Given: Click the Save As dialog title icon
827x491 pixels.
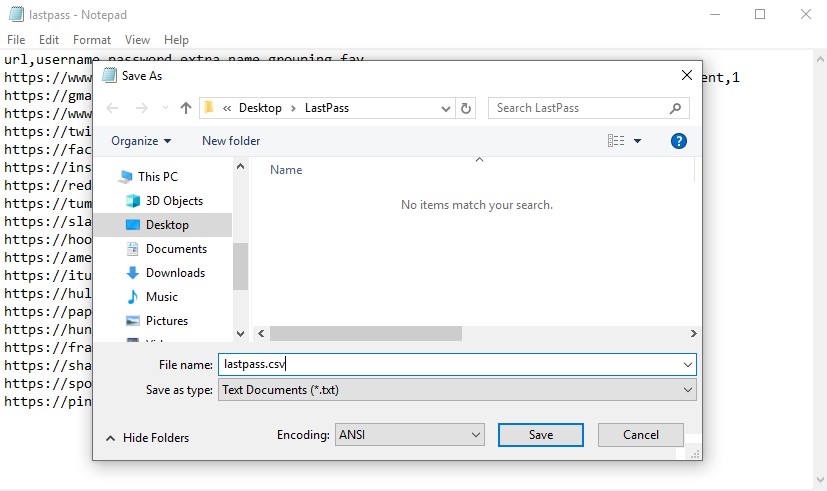Looking at the screenshot, I should 109,75.
